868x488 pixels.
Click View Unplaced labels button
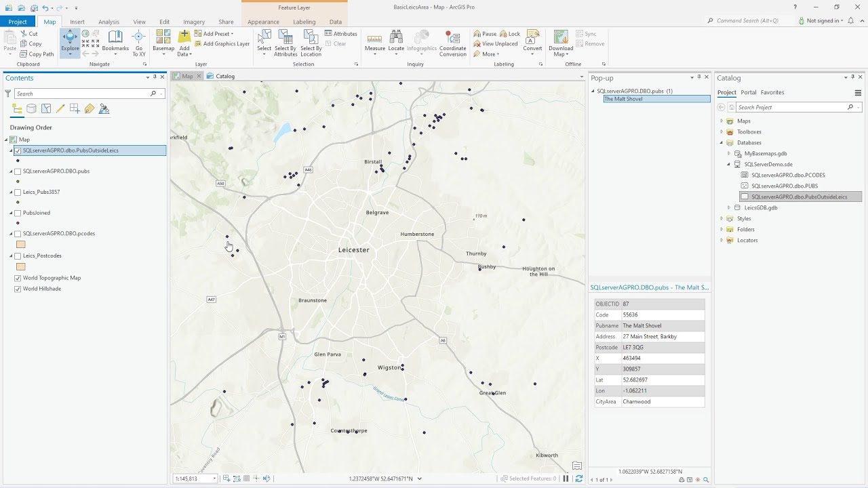tap(495, 44)
